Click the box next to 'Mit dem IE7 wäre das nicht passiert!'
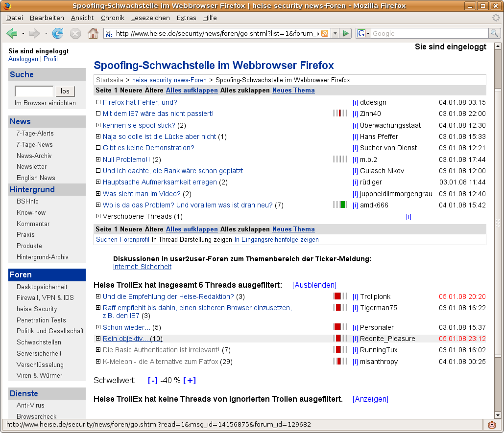The width and height of the screenshot is (504, 433). click(x=98, y=114)
